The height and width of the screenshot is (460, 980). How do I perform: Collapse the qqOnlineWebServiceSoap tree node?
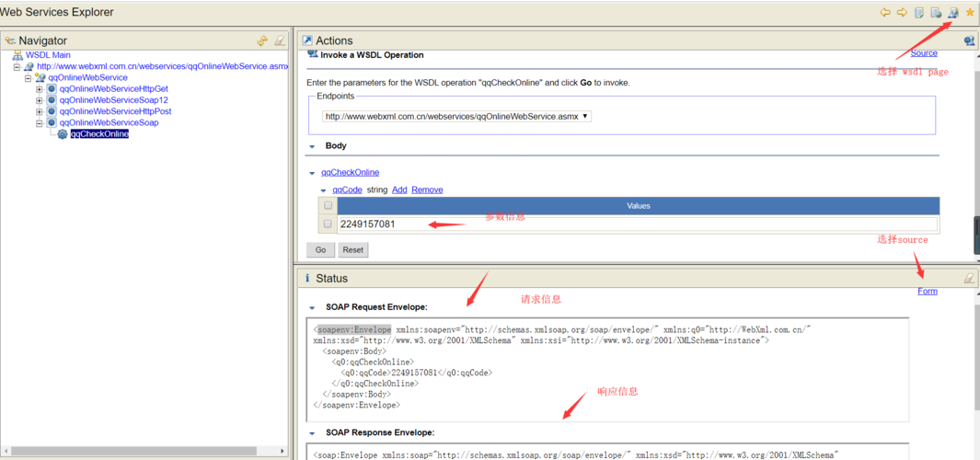coord(40,122)
